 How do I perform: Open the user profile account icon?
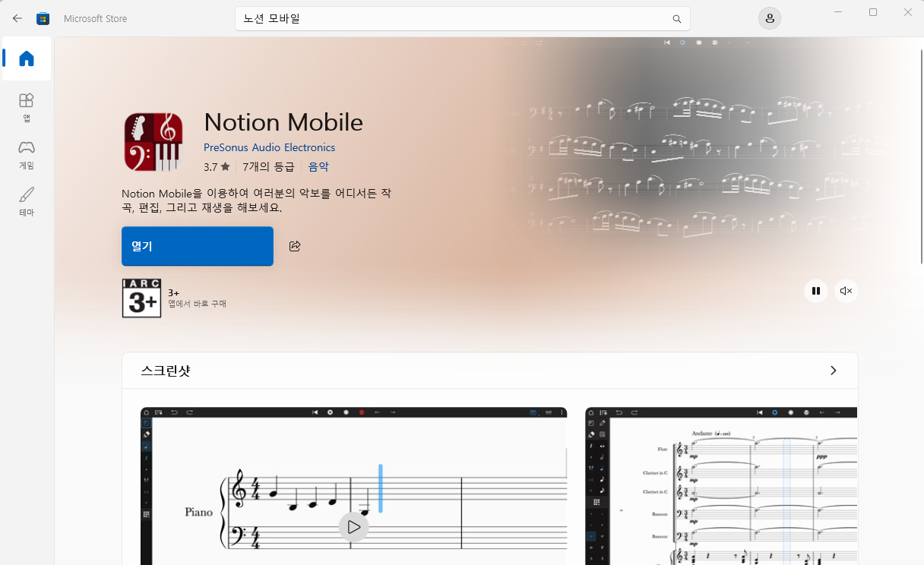point(770,18)
